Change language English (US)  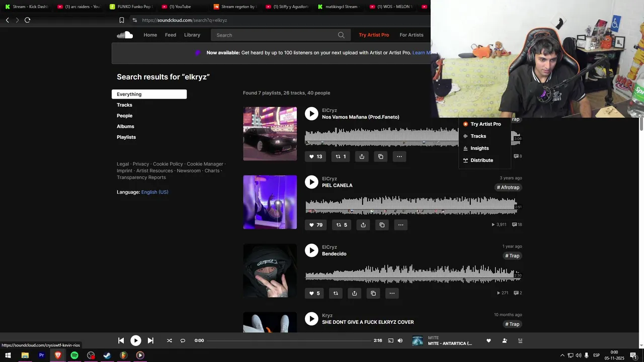pos(154,192)
